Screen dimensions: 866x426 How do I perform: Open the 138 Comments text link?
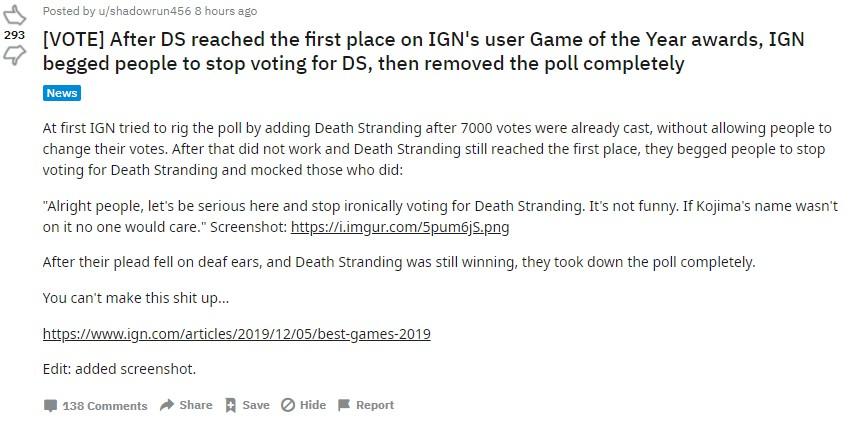coord(104,406)
